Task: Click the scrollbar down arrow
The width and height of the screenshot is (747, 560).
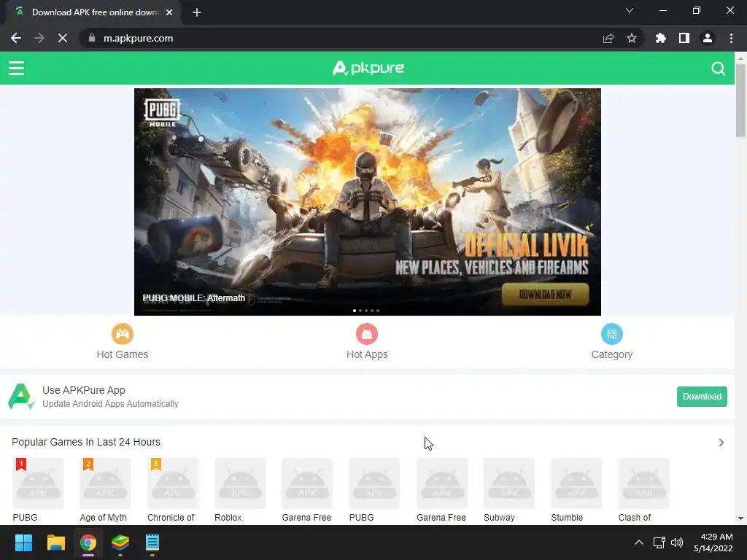Action: [740, 518]
